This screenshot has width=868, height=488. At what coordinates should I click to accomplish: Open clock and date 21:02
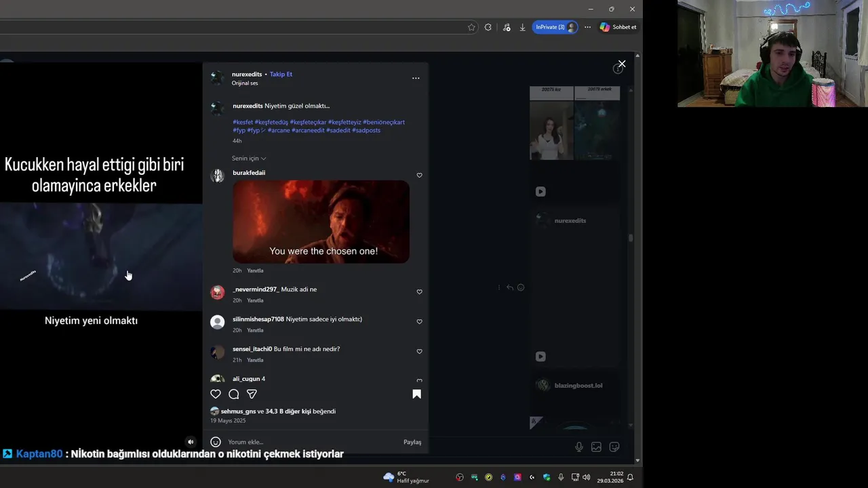point(610,477)
